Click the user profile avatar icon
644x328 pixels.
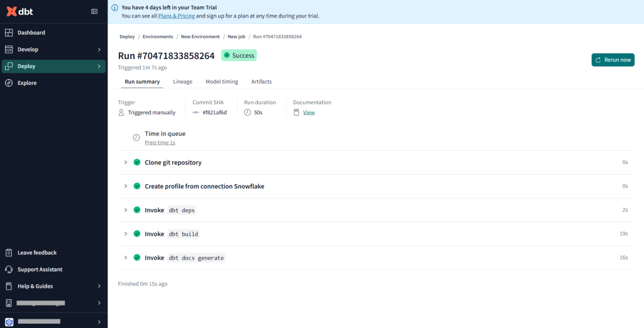tap(9, 322)
